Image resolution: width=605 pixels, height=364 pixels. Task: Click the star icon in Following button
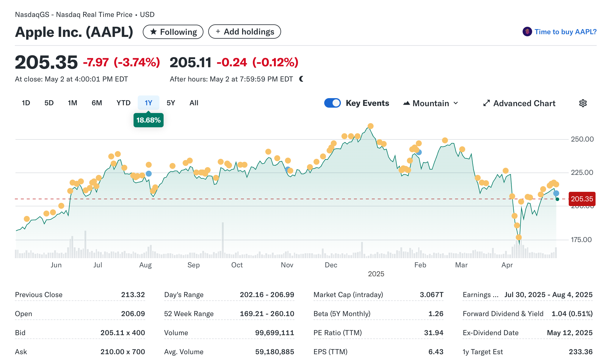(153, 32)
